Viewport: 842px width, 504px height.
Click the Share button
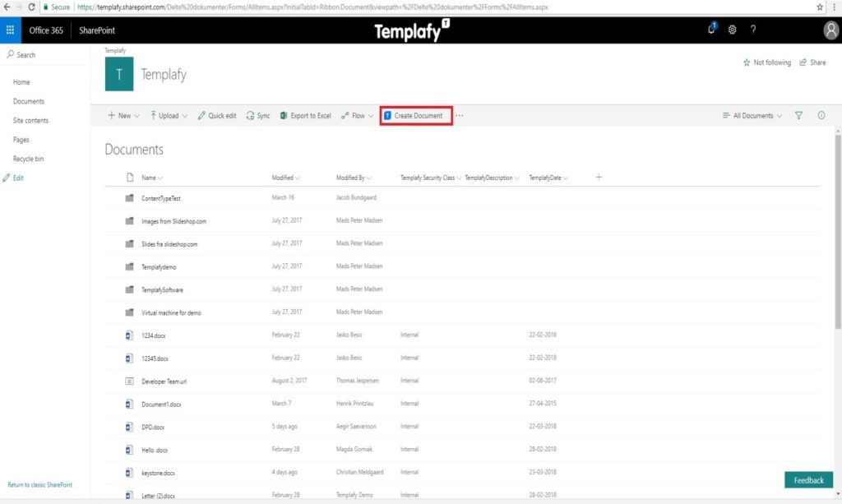[x=812, y=62]
